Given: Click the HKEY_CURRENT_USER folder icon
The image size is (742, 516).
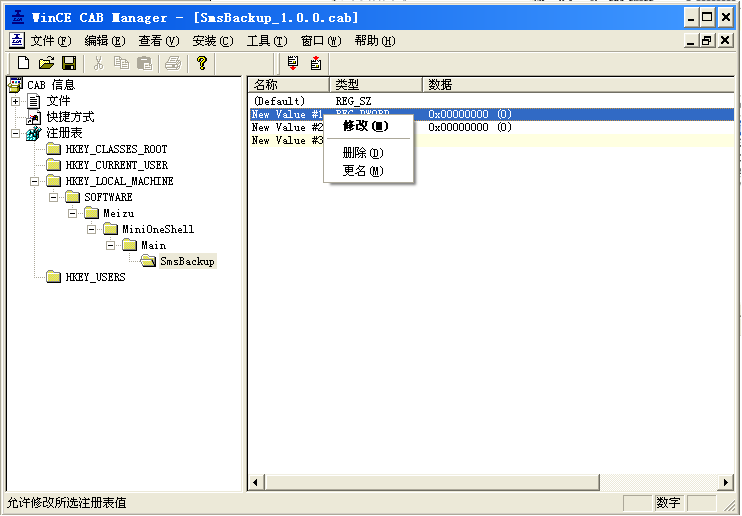Looking at the screenshot, I should (53, 165).
